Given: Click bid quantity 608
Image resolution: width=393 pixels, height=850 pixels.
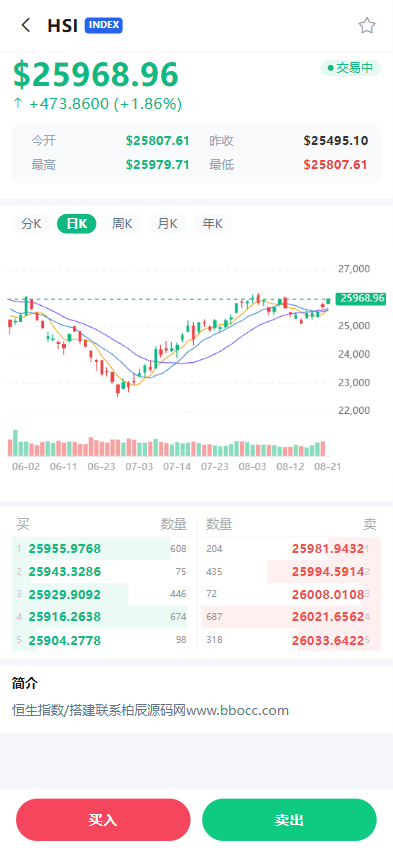Looking at the screenshot, I should (x=178, y=549).
